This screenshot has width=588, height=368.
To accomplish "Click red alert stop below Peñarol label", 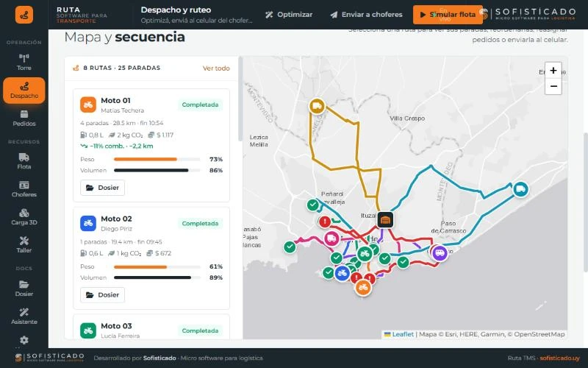I will point(325,222).
